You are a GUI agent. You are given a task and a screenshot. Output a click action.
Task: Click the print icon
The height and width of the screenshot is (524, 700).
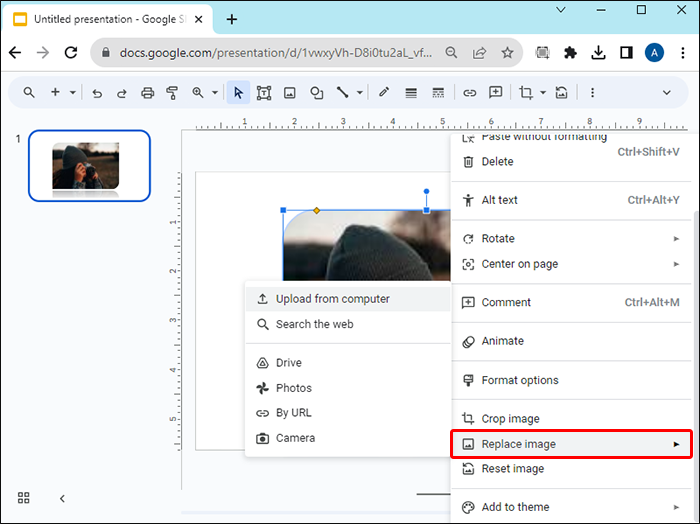coord(147,92)
